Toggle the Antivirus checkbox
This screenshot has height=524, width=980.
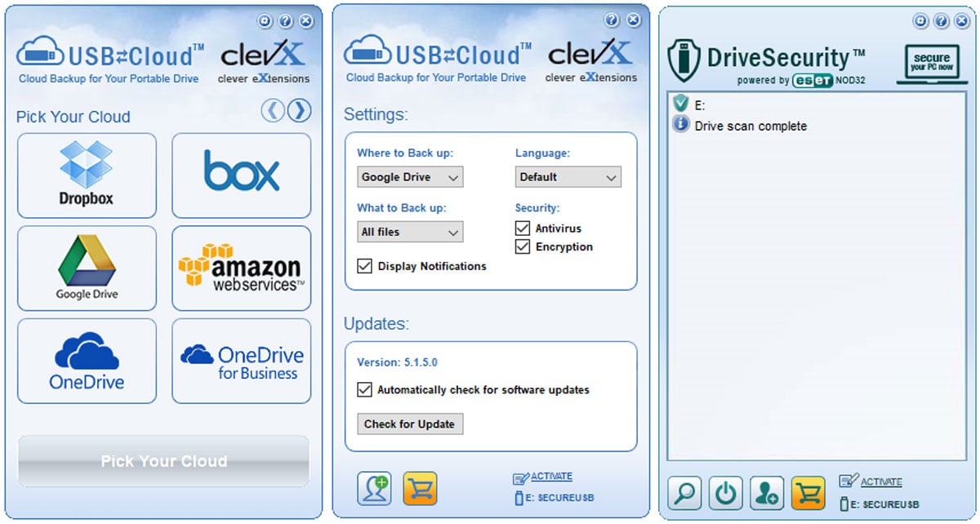[523, 229]
